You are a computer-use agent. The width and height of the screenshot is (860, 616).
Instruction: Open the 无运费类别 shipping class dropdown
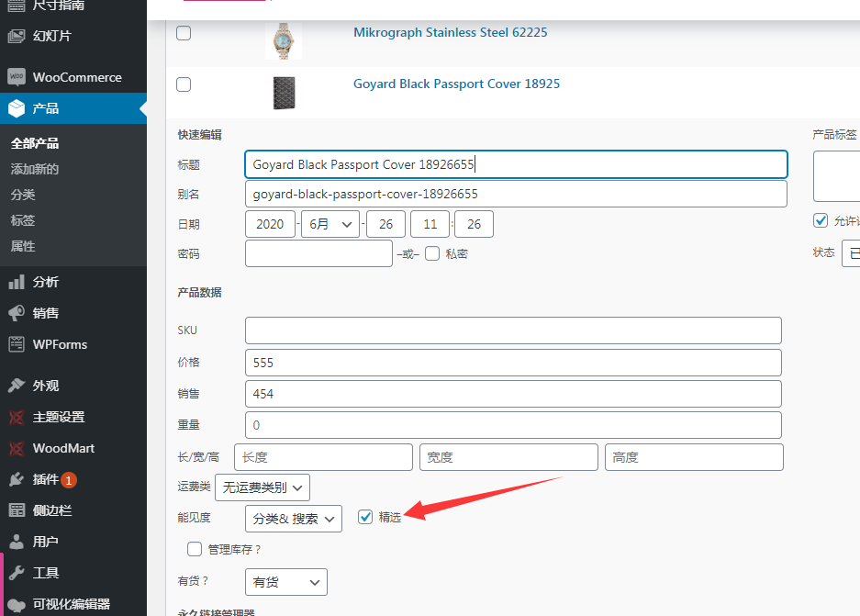tap(262, 487)
